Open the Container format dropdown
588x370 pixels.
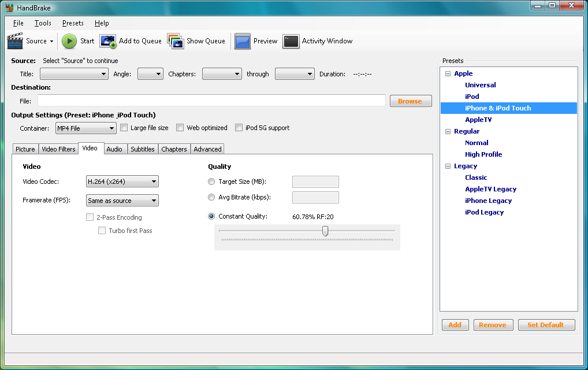coord(85,128)
